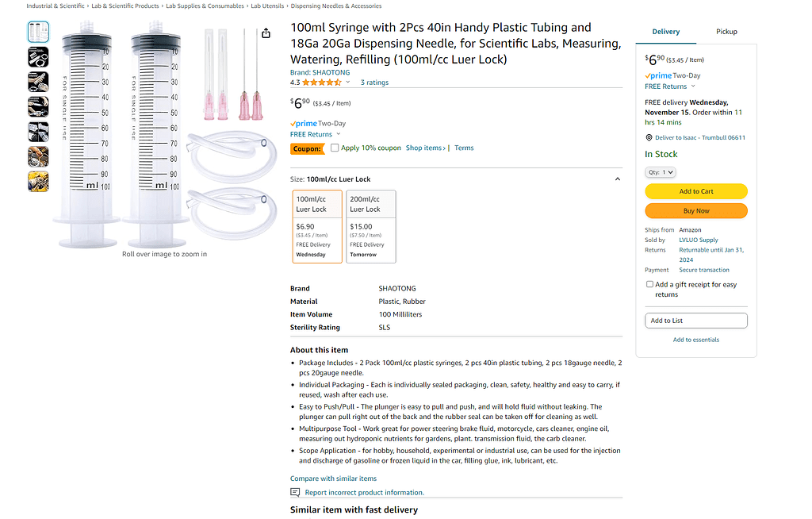
Task: Click the prime badge under the main price
Action: pyautogui.click(x=302, y=124)
